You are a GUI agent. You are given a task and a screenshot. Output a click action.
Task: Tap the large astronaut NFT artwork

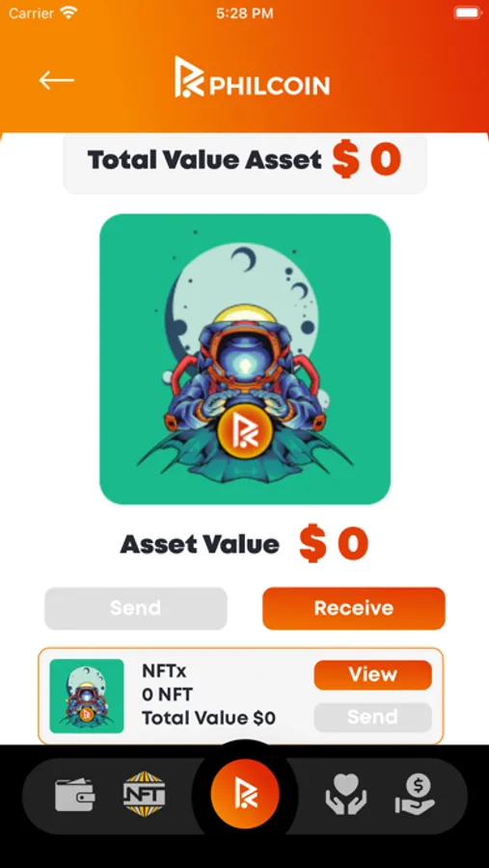245,360
